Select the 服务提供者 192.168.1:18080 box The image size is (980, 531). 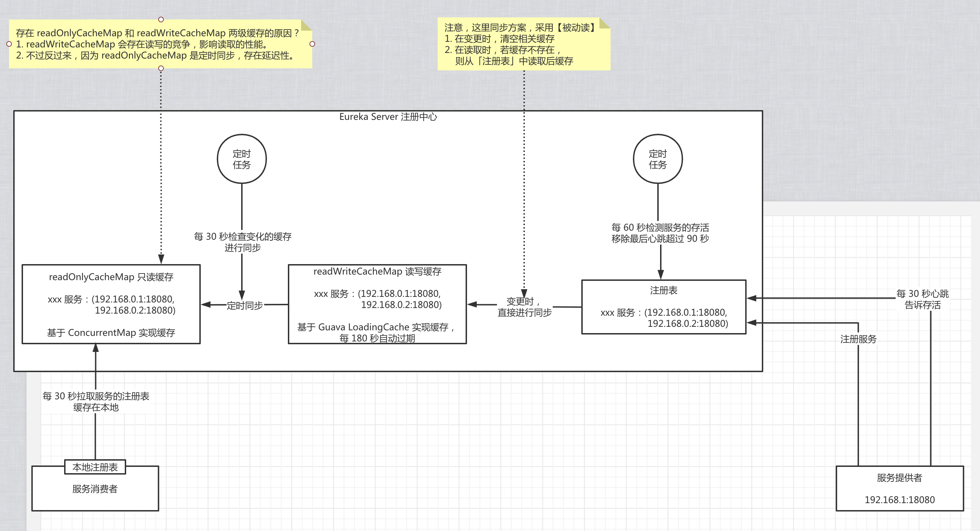coord(899,488)
